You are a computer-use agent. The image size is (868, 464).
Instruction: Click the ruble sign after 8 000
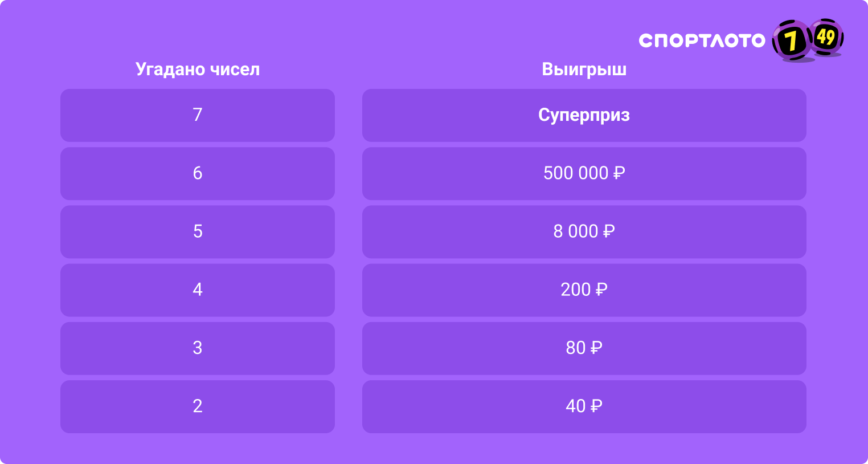[x=609, y=231]
